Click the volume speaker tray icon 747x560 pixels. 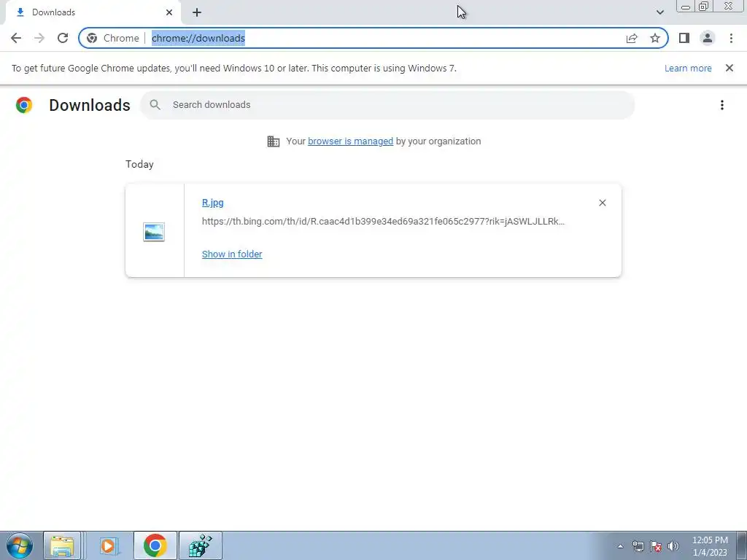coord(673,546)
